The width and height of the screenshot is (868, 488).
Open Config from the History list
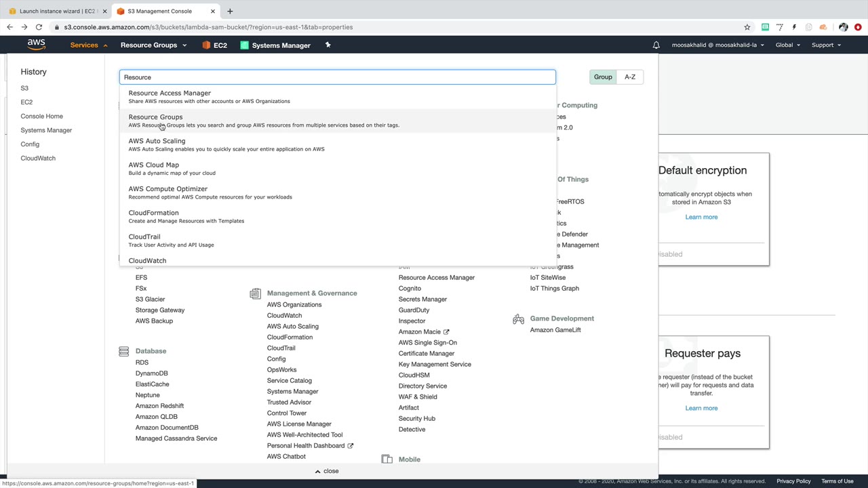click(x=30, y=144)
